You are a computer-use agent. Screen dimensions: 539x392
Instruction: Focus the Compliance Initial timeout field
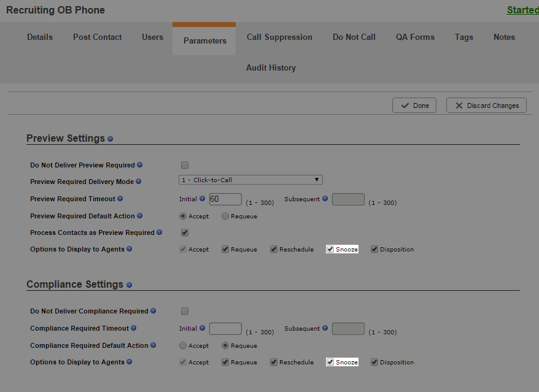point(225,329)
